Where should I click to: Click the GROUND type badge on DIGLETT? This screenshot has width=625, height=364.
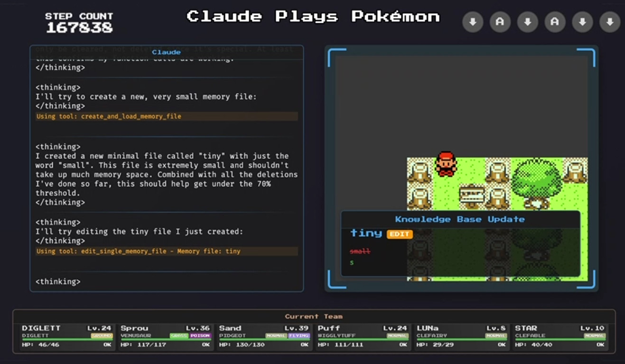tap(102, 336)
